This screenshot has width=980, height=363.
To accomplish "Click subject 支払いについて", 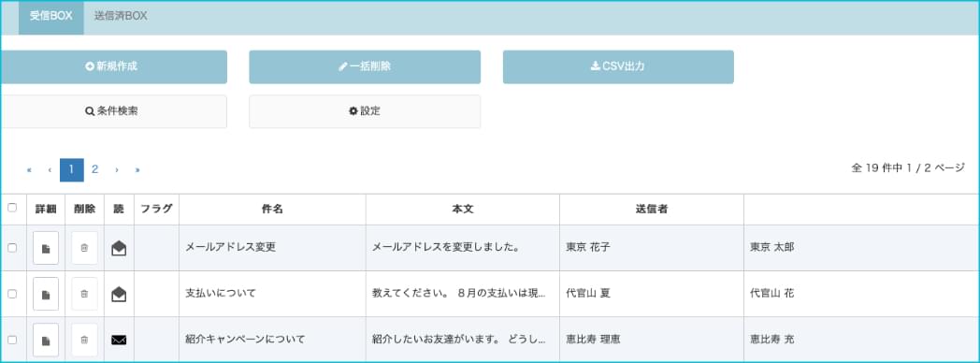I will coord(221,293).
